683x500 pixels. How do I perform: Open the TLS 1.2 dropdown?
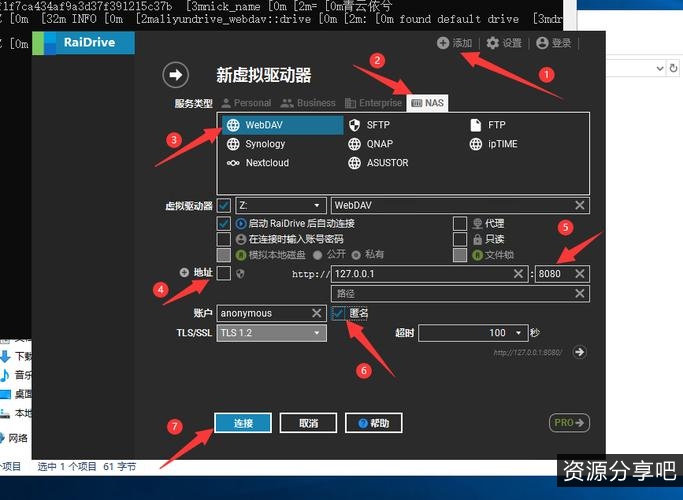pos(271,333)
